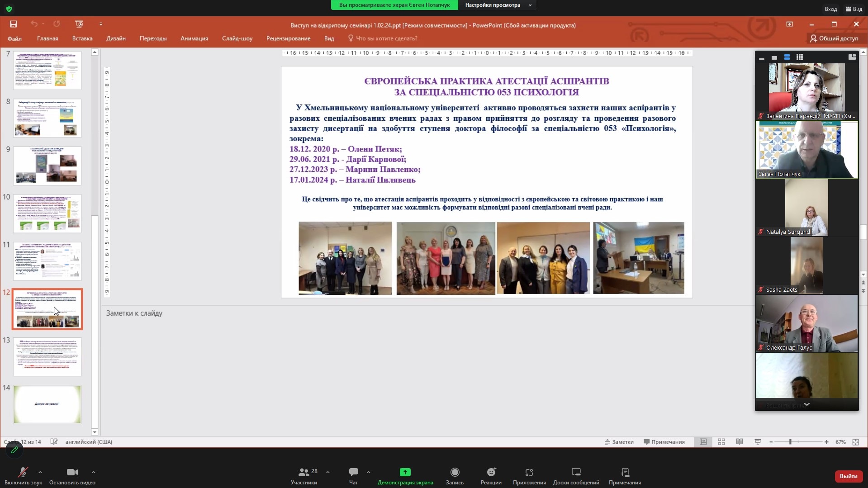Select Євген Потапчук video tile

point(807,150)
